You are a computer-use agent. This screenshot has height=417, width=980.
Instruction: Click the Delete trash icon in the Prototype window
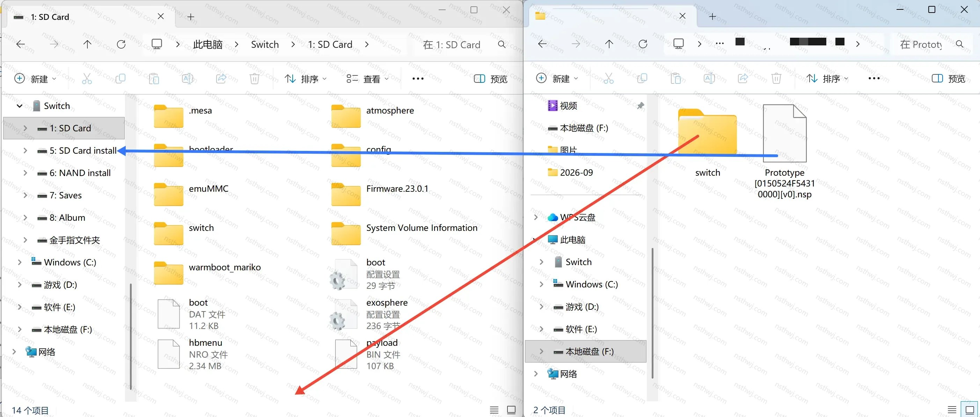(x=776, y=78)
